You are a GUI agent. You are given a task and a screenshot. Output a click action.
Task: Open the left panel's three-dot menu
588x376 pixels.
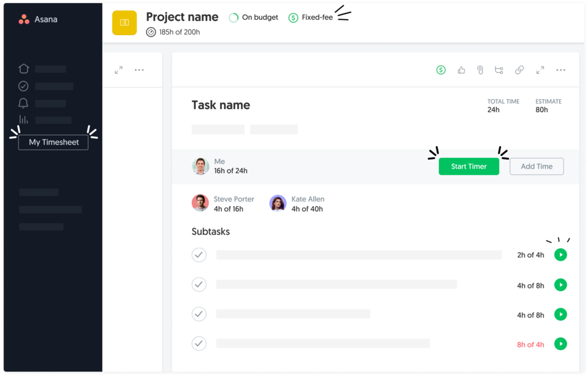pos(139,70)
